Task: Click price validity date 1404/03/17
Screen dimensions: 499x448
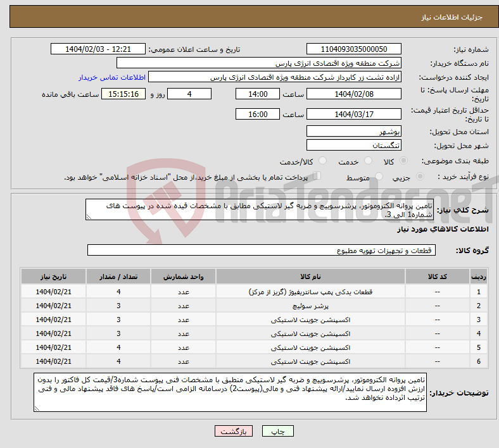Action: [x=353, y=114]
